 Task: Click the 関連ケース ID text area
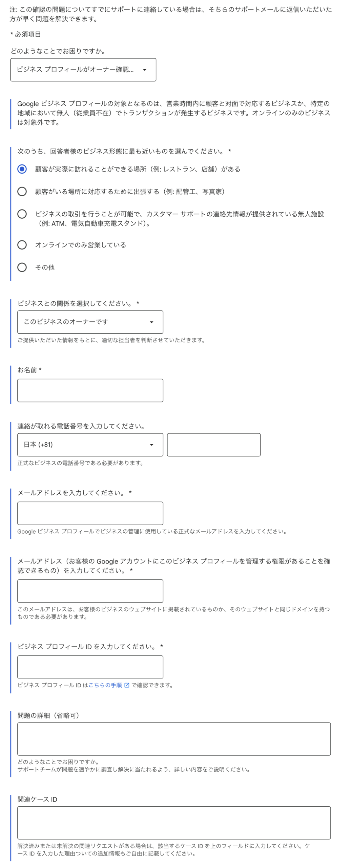coord(174,823)
